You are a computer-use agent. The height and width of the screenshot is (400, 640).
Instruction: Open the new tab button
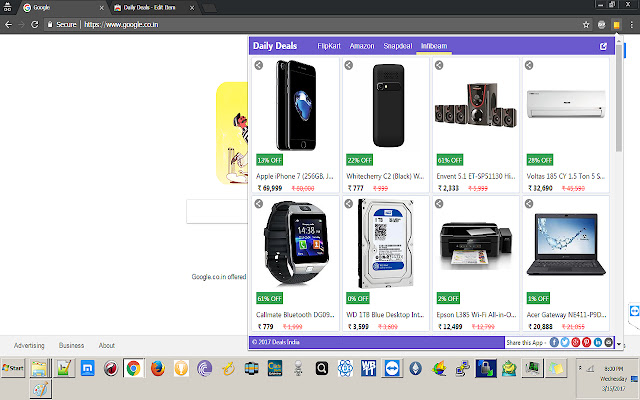(209, 8)
